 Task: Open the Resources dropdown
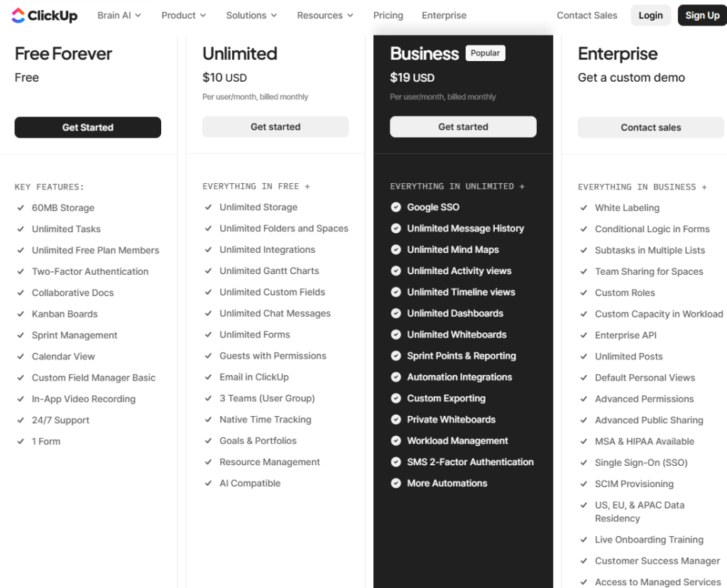pyautogui.click(x=325, y=15)
